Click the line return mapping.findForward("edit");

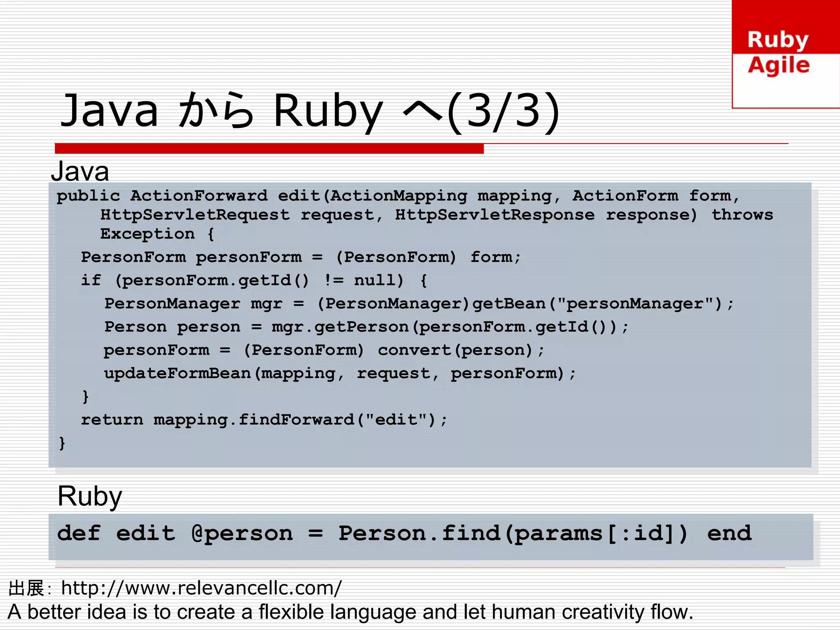point(264,420)
